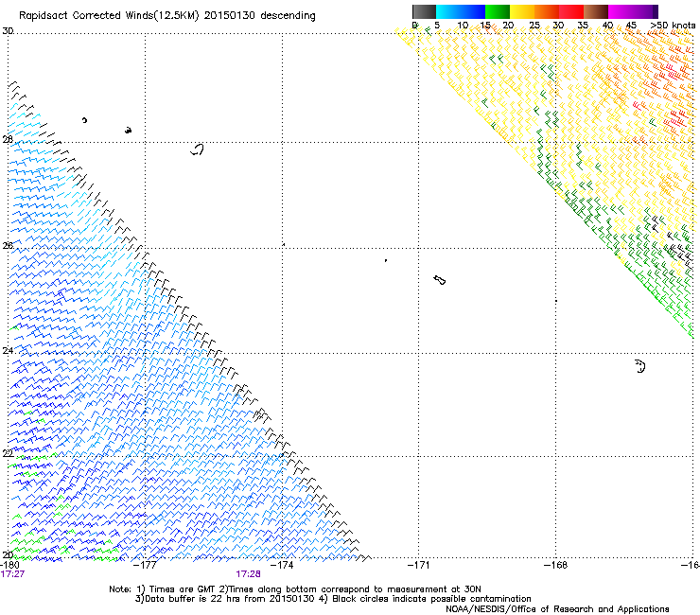
Task: Click the longitude label '-177' on the bottom axis
Action: point(146,565)
